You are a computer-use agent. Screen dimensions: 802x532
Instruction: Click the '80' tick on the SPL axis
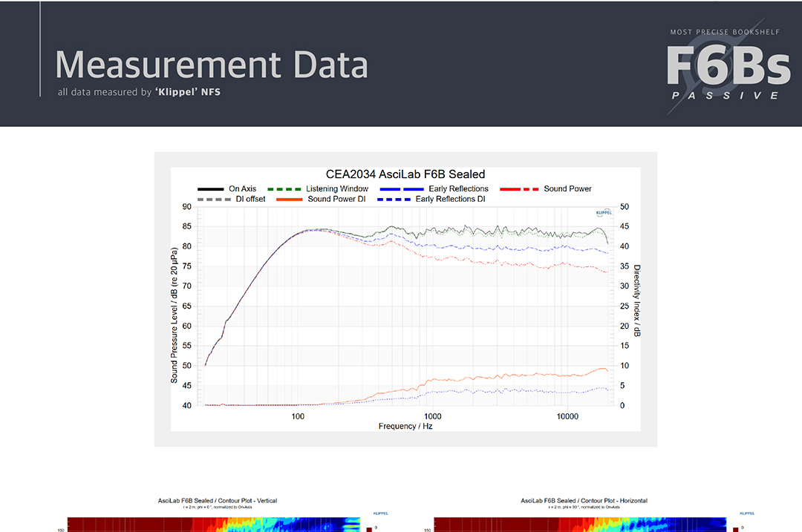click(186, 246)
